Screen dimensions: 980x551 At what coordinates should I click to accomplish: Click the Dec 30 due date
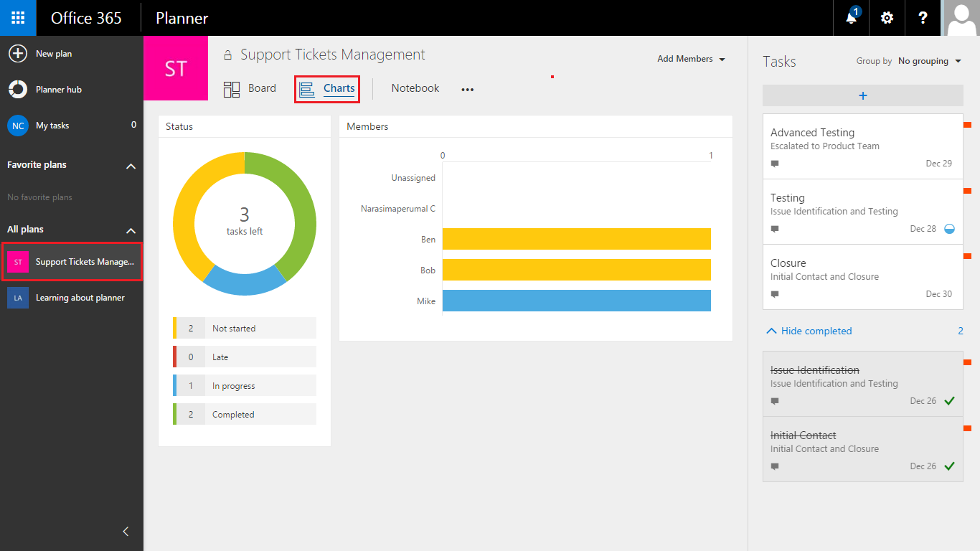[x=938, y=294]
